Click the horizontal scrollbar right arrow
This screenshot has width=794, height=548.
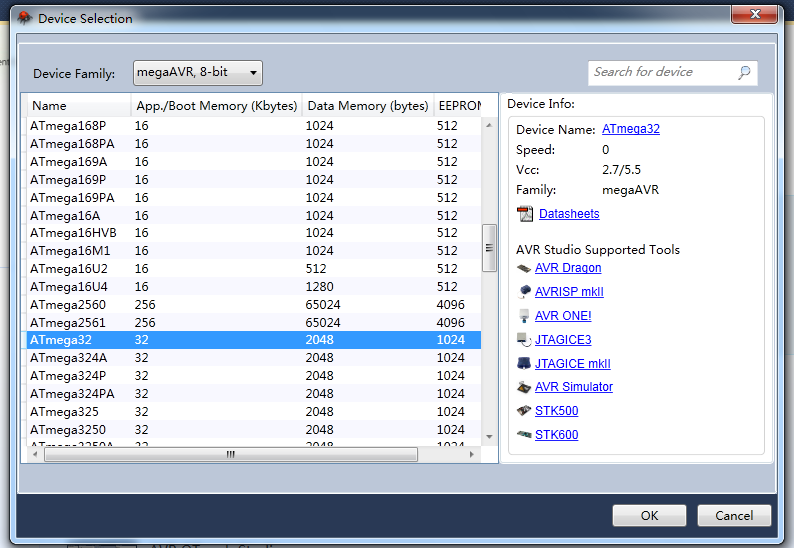click(471, 454)
